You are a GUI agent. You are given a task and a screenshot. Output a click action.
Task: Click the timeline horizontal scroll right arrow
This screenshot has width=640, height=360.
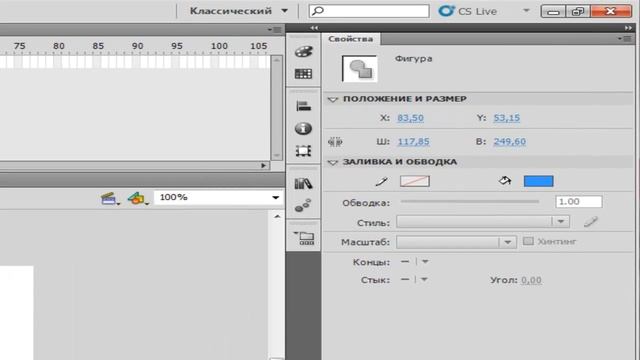pos(263,165)
